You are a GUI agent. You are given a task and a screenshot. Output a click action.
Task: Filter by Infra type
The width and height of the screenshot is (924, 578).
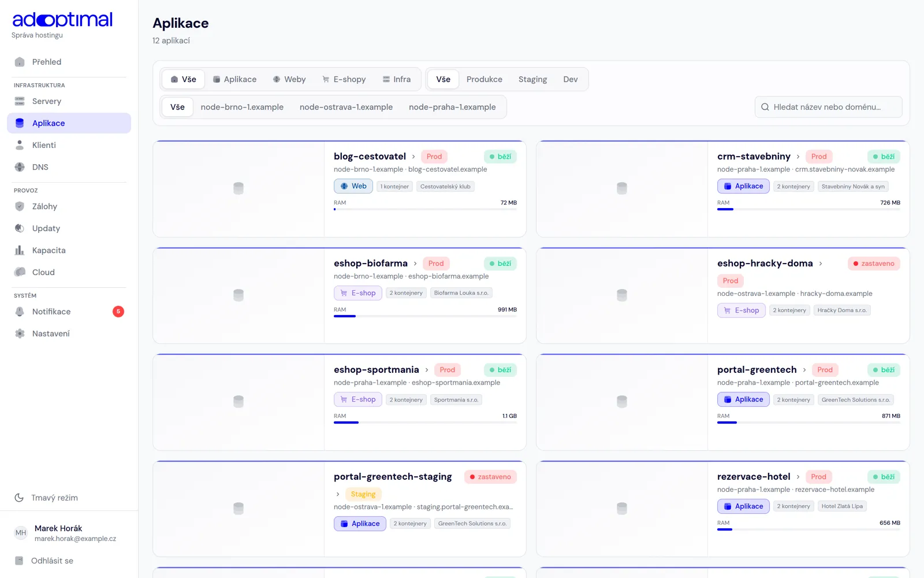pyautogui.click(x=397, y=79)
